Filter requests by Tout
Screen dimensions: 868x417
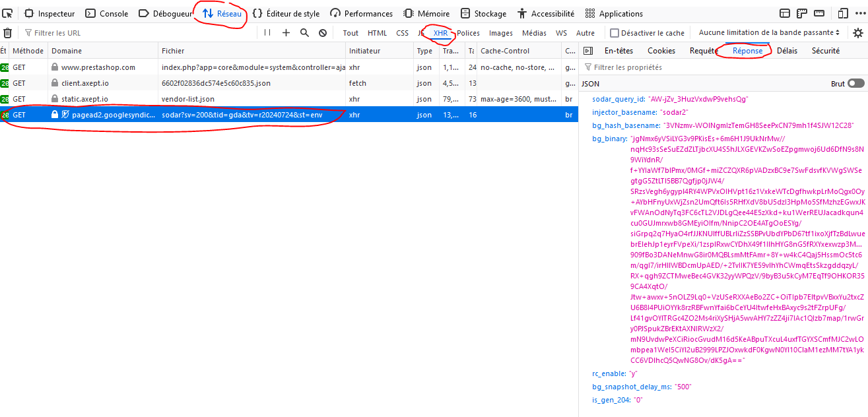tap(351, 33)
